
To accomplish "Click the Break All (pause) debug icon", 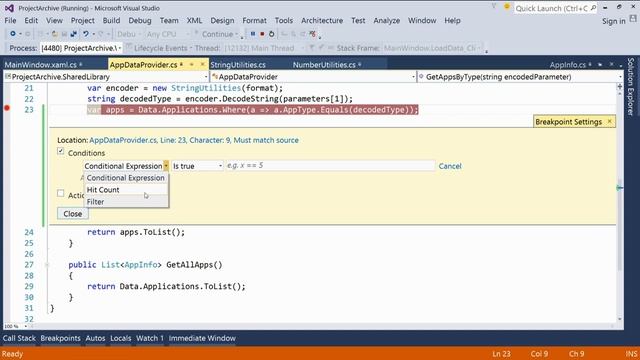I will [253, 34].
